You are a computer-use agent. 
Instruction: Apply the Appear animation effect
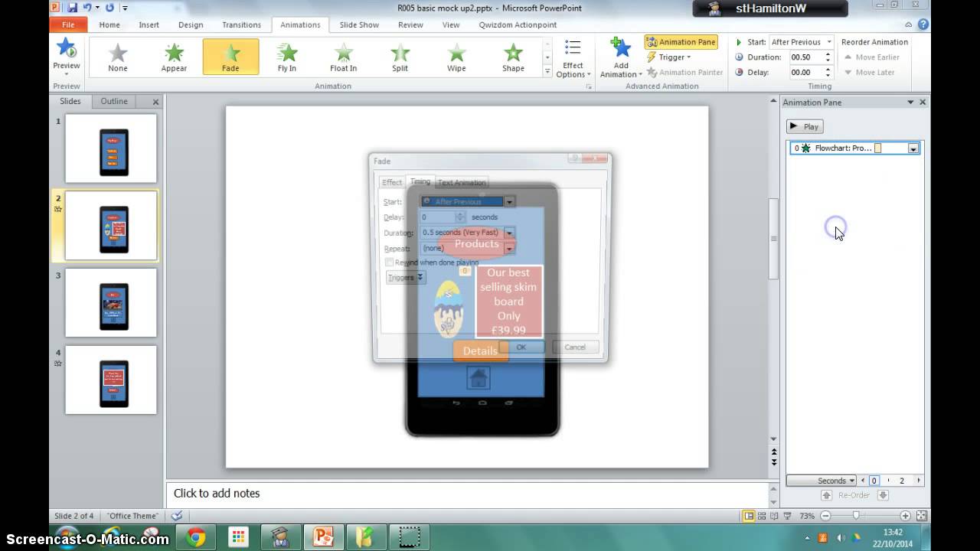pyautogui.click(x=174, y=57)
